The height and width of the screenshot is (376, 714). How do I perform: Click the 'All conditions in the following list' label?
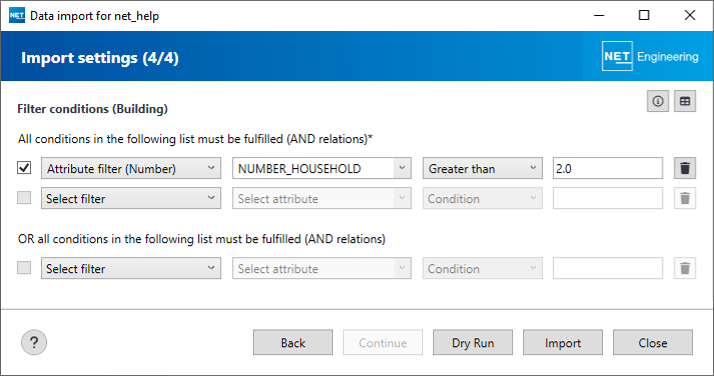coord(195,139)
